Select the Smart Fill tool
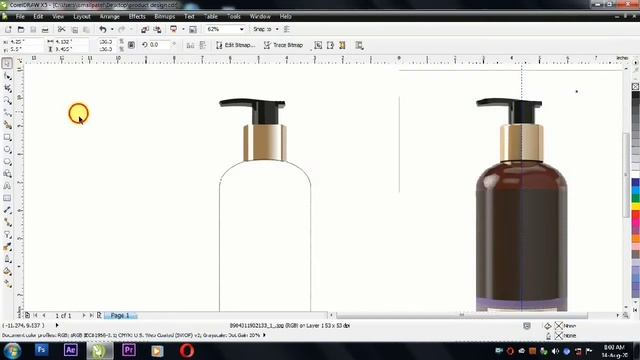The width and height of the screenshot is (640, 360). coord(7,125)
